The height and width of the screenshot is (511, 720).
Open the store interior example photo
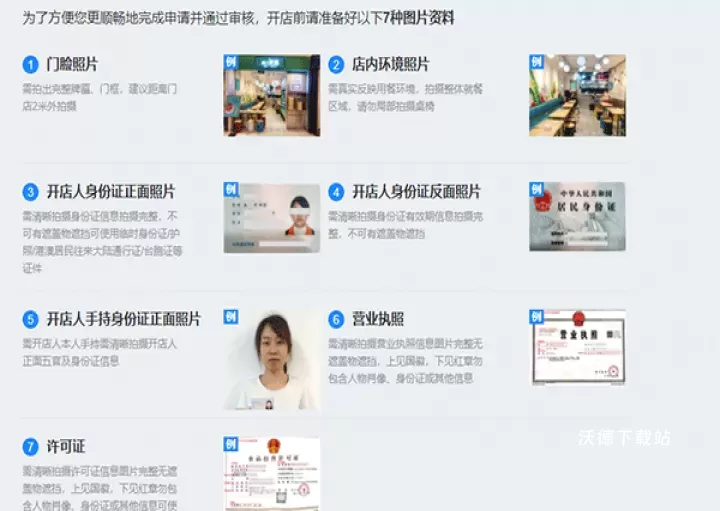coord(577,95)
